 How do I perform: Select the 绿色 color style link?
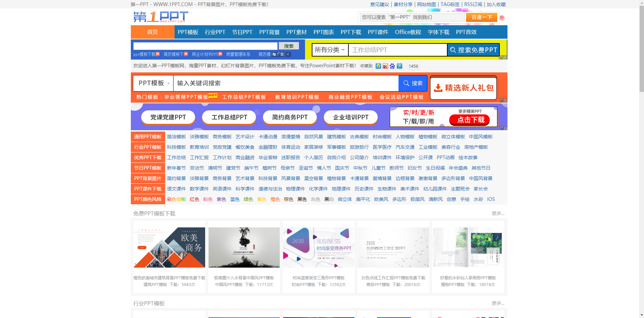click(248, 199)
